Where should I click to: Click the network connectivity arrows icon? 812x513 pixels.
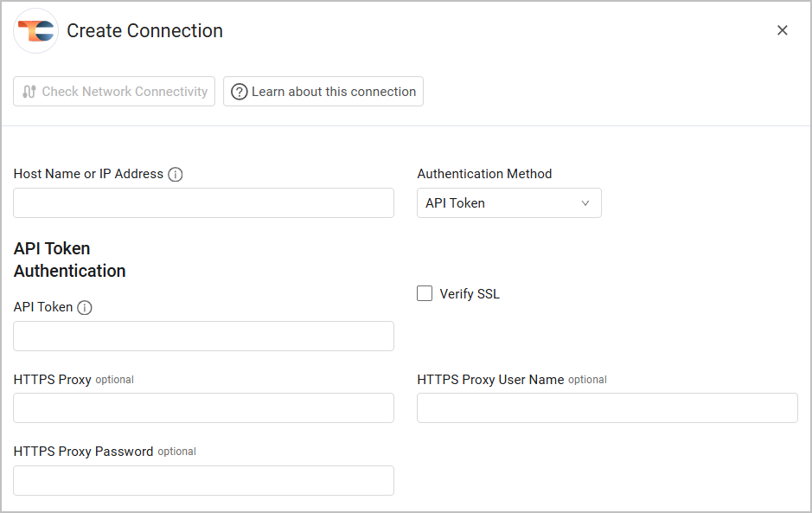click(x=29, y=92)
